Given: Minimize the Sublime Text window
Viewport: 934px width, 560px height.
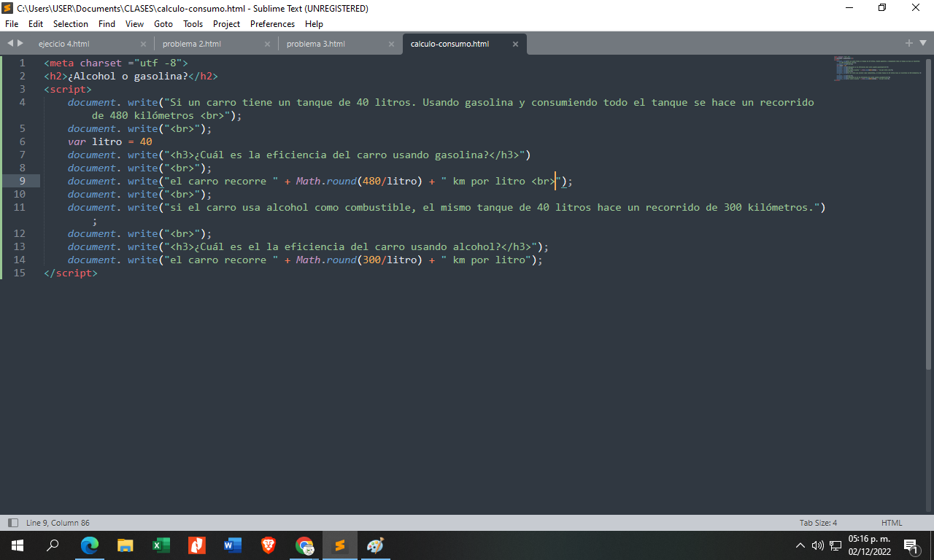Looking at the screenshot, I should [849, 8].
